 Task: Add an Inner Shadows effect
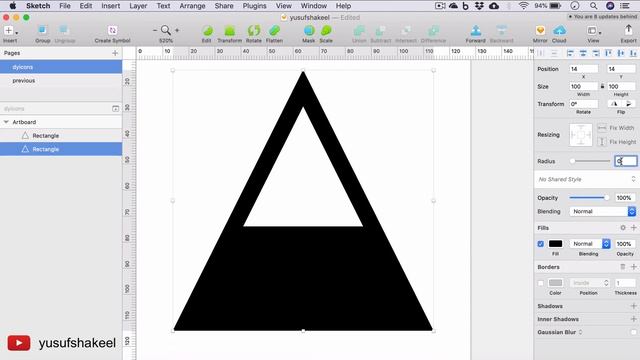[x=633, y=319]
